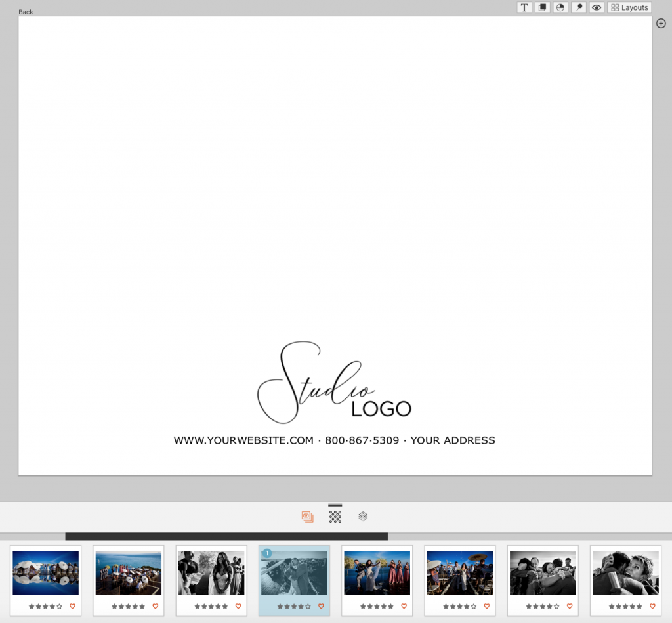Toggle the heart on the aerial ceremony photo

point(155,607)
